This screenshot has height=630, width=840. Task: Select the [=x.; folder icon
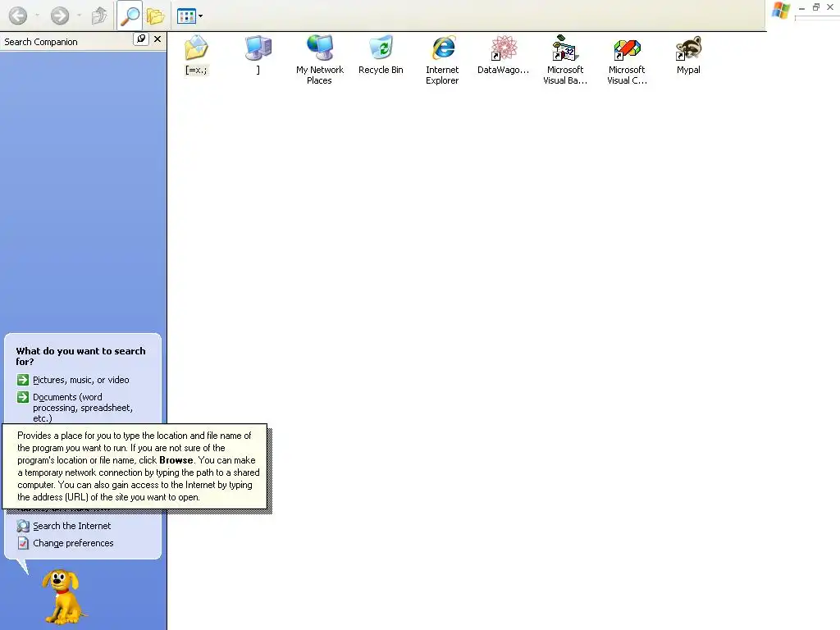[x=196, y=55]
